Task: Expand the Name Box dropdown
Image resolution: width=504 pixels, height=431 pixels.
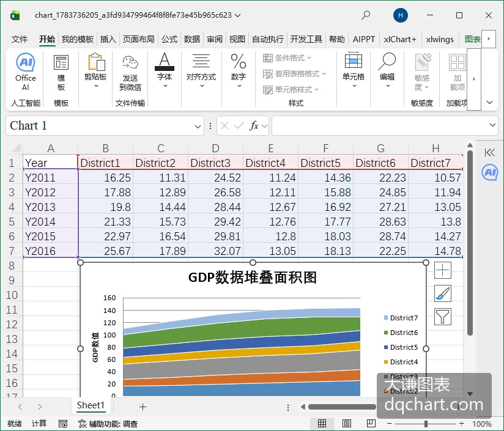Action: pyautogui.click(x=198, y=126)
